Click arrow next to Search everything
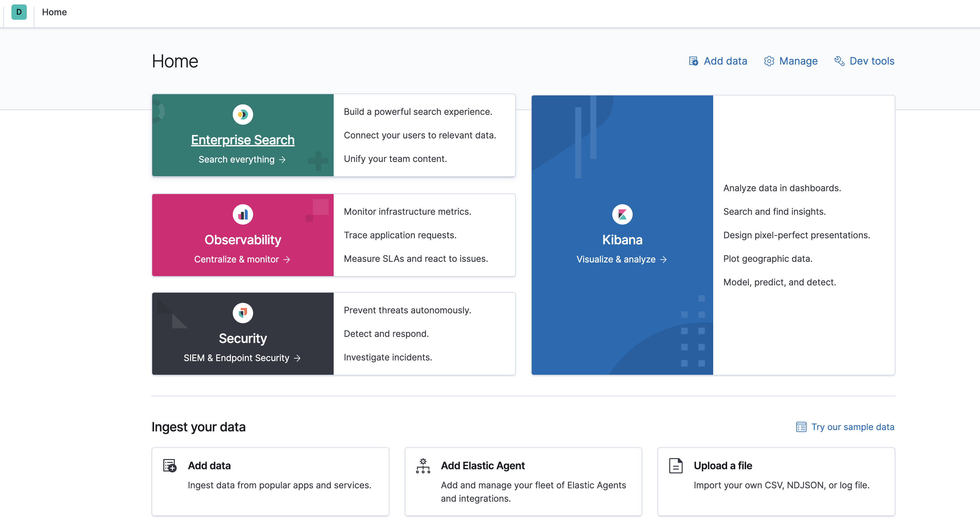The width and height of the screenshot is (980, 530). click(x=282, y=160)
